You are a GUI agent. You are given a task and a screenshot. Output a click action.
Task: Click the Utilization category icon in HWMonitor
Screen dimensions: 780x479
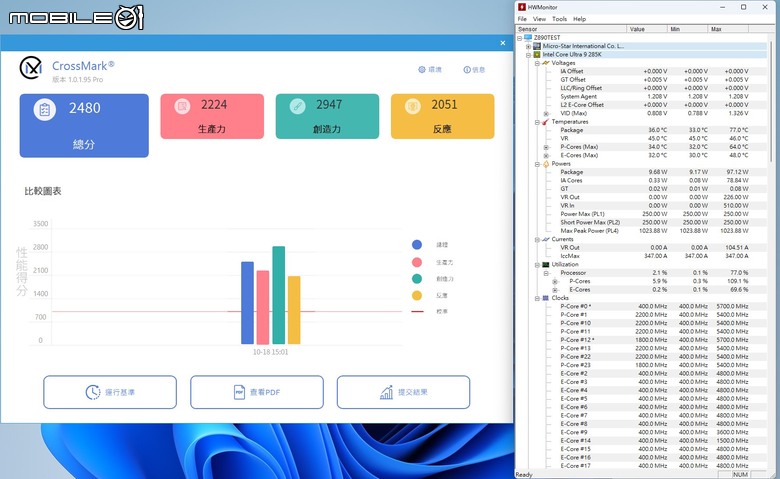pyautogui.click(x=546, y=265)
